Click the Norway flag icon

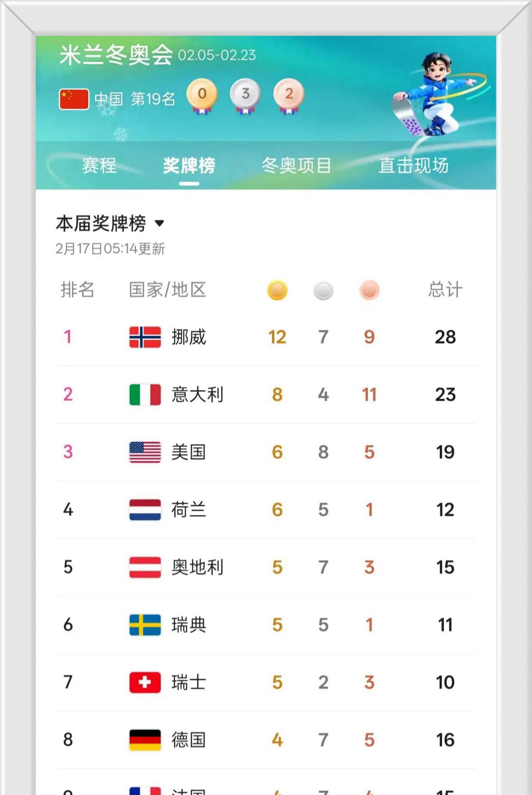(x=145, y=337)
